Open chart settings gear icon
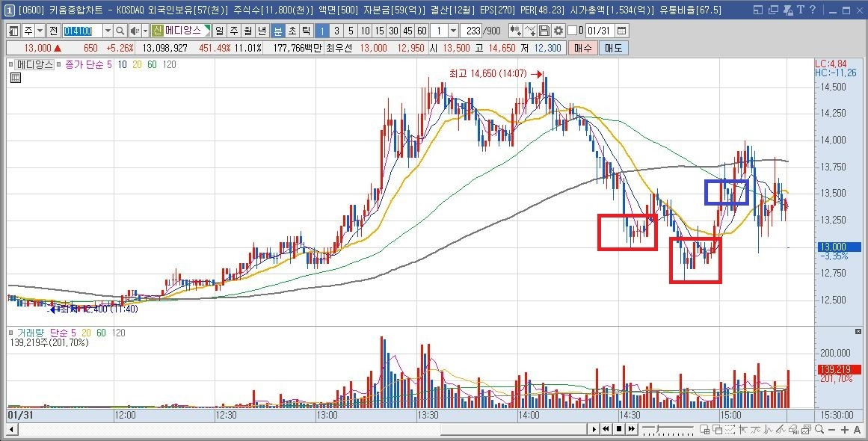 click(558, 31)
